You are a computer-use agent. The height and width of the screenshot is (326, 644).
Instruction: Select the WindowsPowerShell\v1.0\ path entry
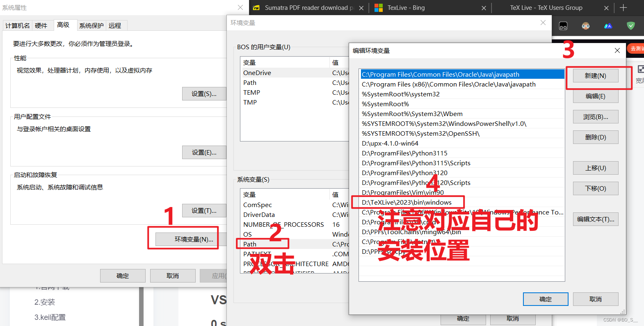point(462,123)
